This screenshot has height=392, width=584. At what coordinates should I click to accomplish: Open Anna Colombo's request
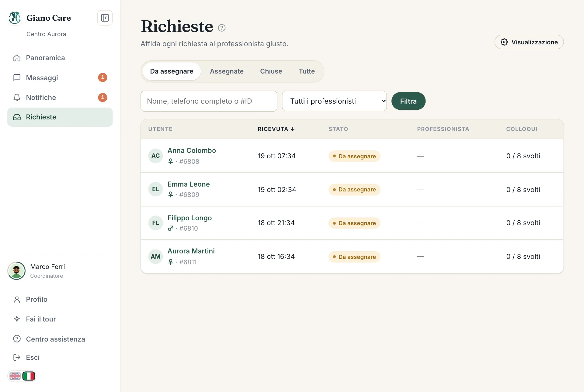point(192,150)
